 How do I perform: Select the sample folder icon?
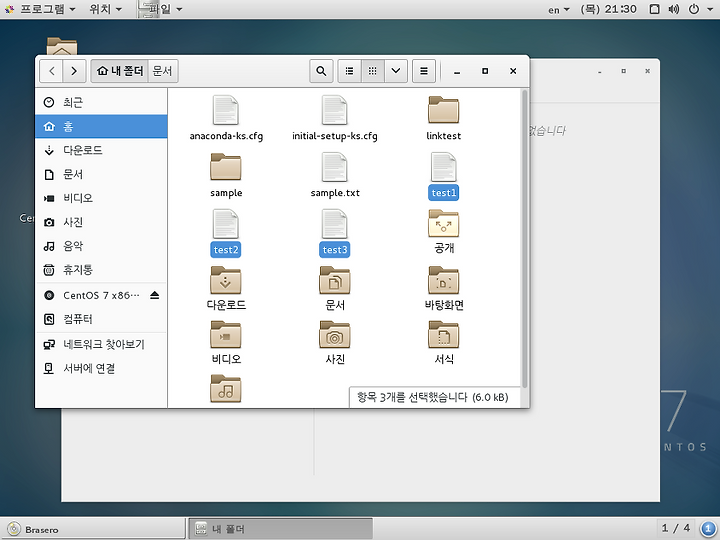[x=226, y=167]
